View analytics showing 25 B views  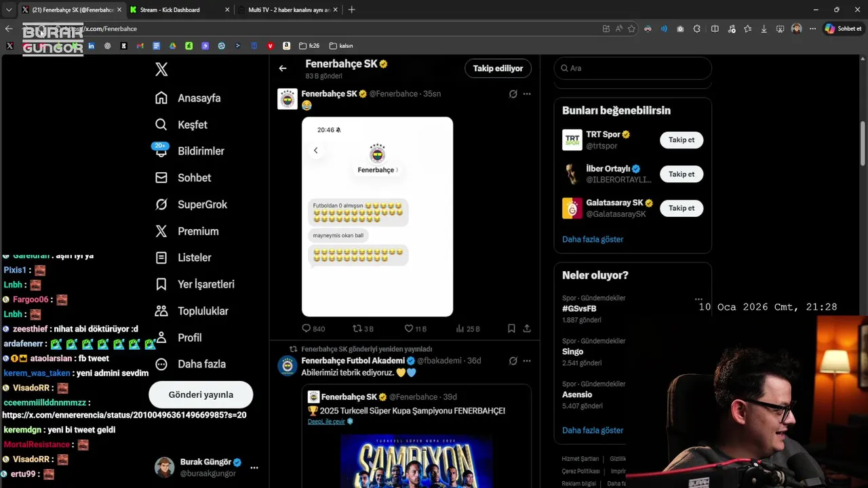pyautogui.click(x=468, y=329)
